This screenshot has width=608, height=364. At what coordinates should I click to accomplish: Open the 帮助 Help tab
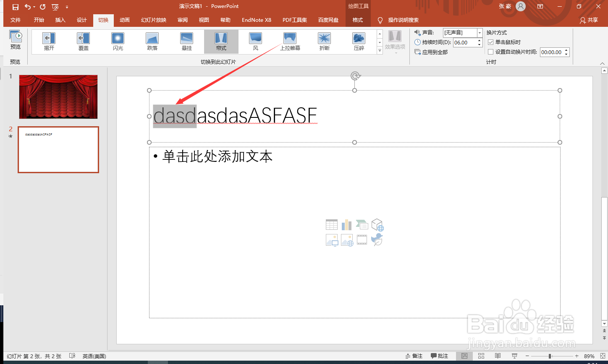pos(225,20)
